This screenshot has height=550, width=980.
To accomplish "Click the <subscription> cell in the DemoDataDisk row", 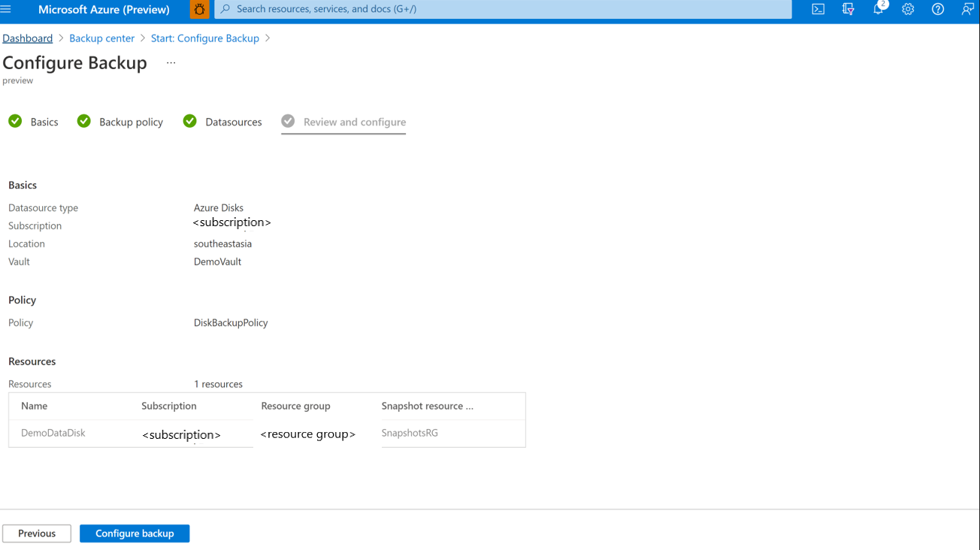I will point(181,435).
